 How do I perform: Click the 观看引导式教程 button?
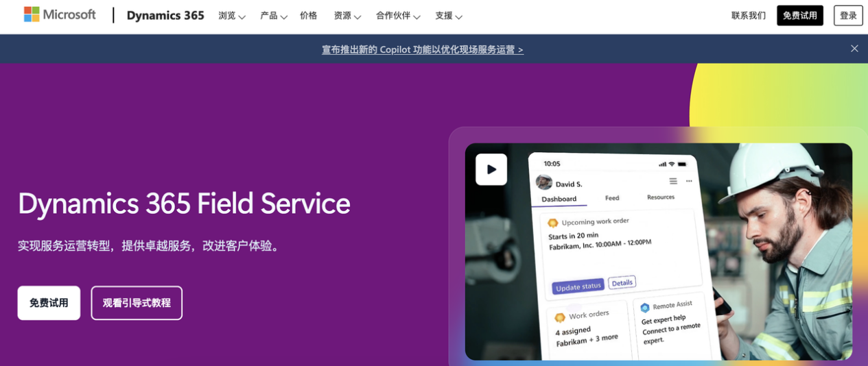tap(137, 303)
